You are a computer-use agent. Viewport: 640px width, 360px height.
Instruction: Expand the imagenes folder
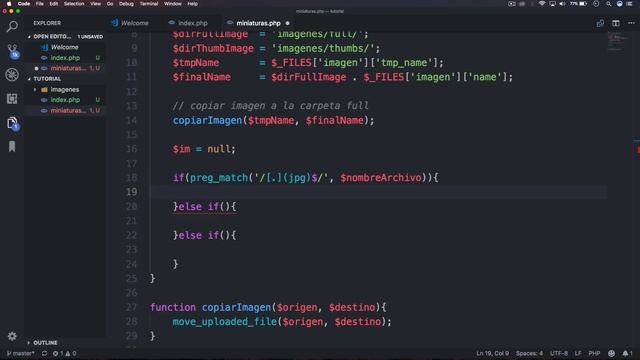point(35,89)
